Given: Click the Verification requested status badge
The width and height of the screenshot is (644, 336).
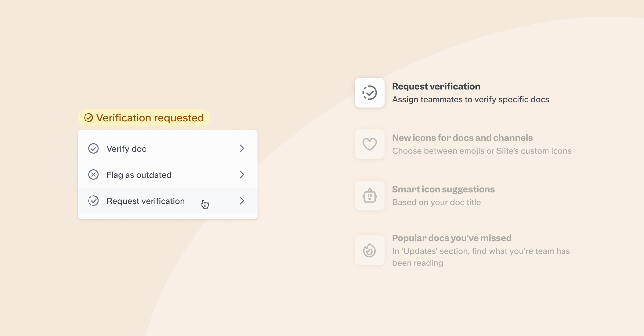Looking at the screenshot, I should click(x=144, y=118).
